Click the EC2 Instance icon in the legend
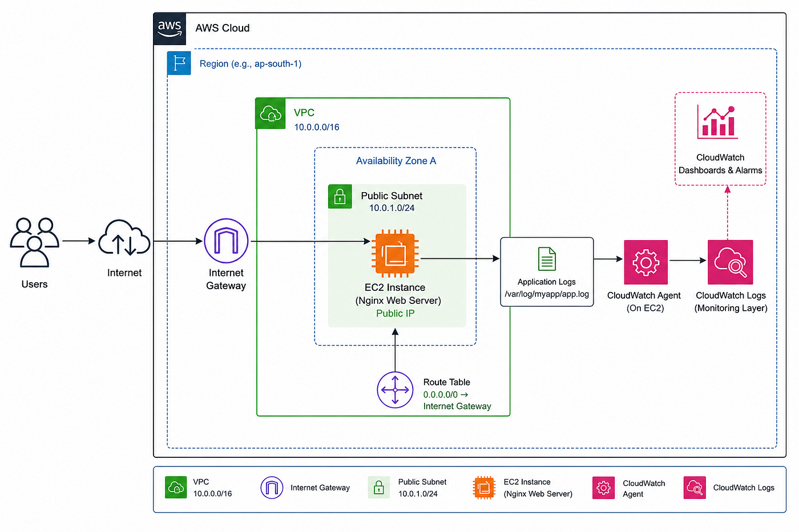799x532 pixels. click(x=484, y=488)
